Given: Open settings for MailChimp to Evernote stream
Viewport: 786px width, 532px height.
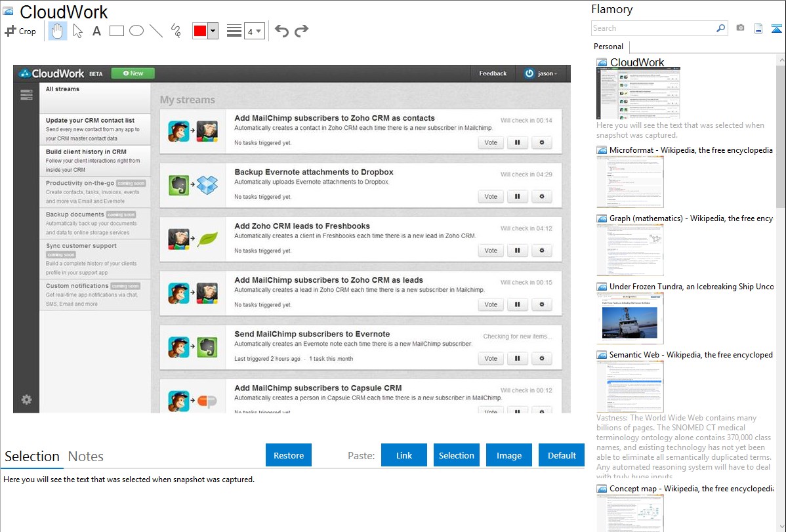Looking at the screenshot, I should [x=542, y=359].
